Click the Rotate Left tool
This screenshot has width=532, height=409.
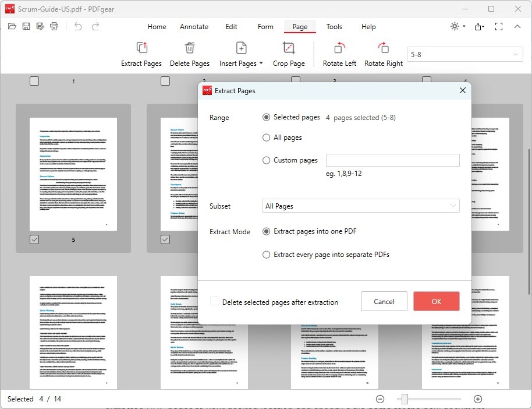coord(339,52)
